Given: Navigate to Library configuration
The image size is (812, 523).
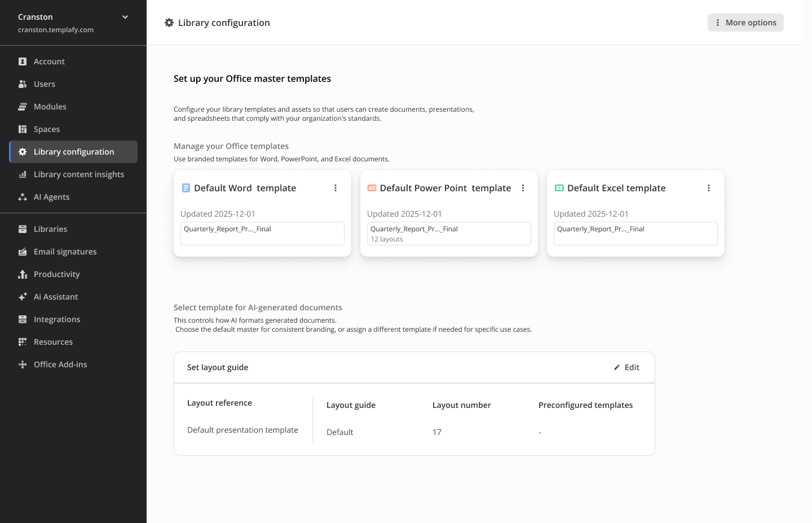Looking at the screenshot, I should pyautogui.click(x=73, y=152).
